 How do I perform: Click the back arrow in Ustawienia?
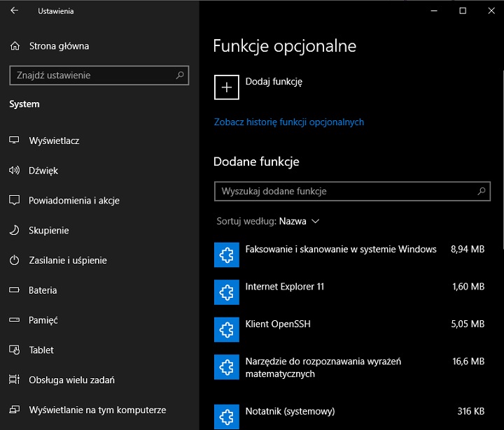pos(15,11)
